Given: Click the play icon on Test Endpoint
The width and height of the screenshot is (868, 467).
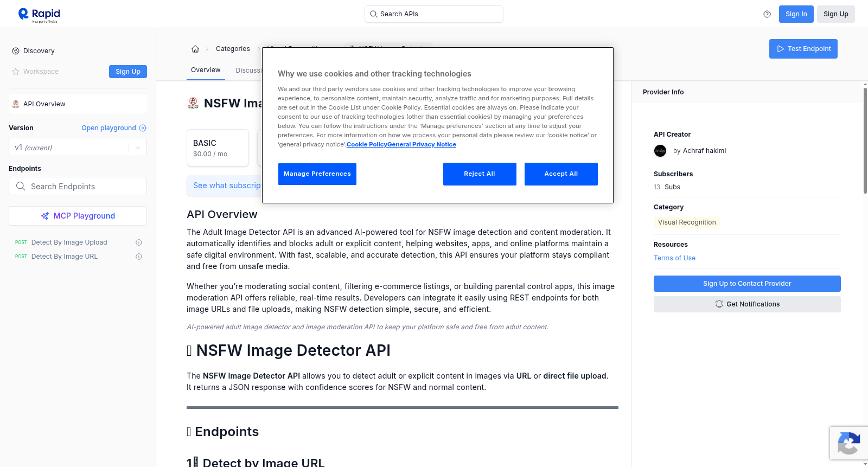Looking at the screenshot, I should click(x=781, y=49).
